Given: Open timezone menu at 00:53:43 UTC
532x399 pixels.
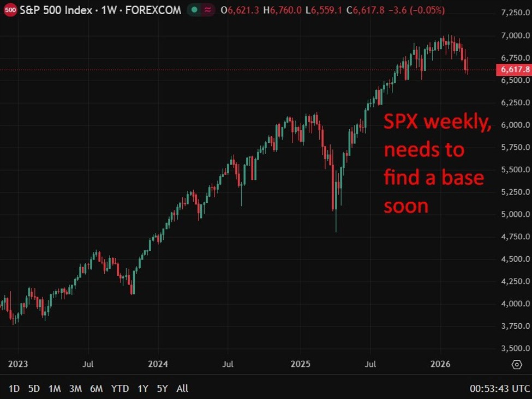Looking at the screenshot, I should [499, 389].
